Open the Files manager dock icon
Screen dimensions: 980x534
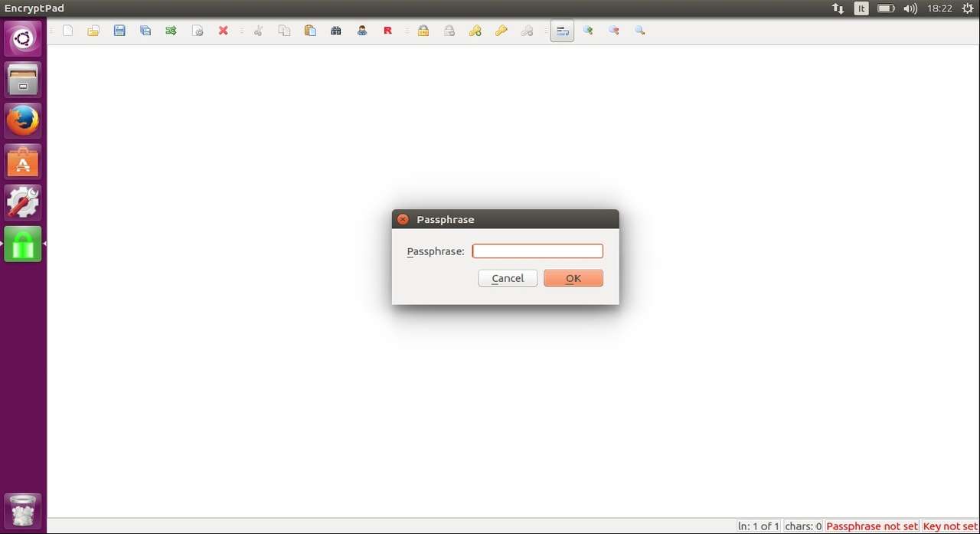(x=23, y=80)
